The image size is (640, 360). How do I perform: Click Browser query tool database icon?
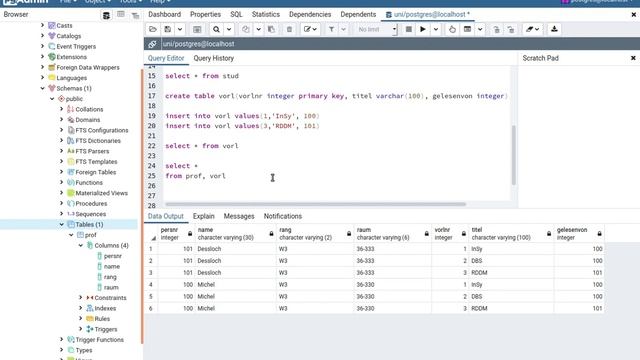[x=106, y=15]
